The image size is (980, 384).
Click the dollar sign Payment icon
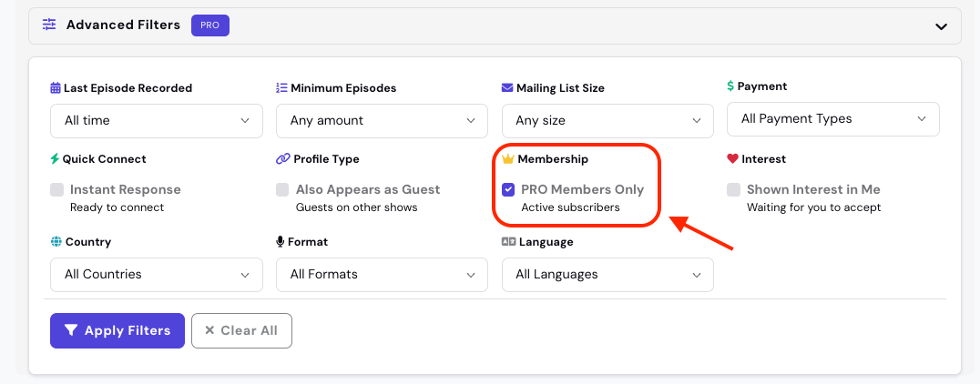coord(730,86)
